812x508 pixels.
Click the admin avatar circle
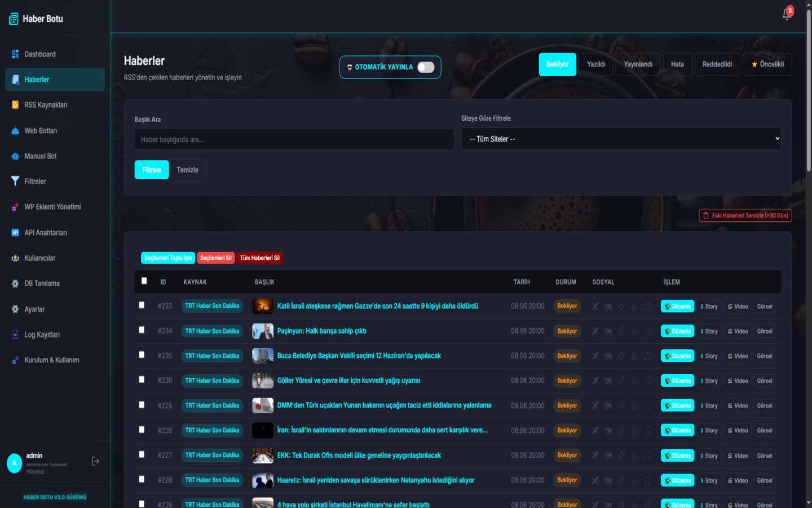point(15,463)
